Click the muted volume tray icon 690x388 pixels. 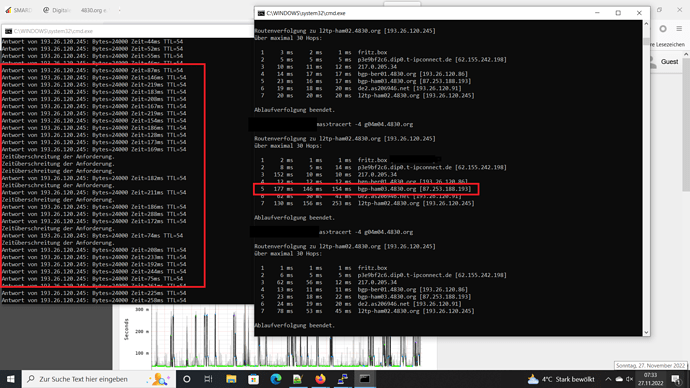click(x=630, y=379)
